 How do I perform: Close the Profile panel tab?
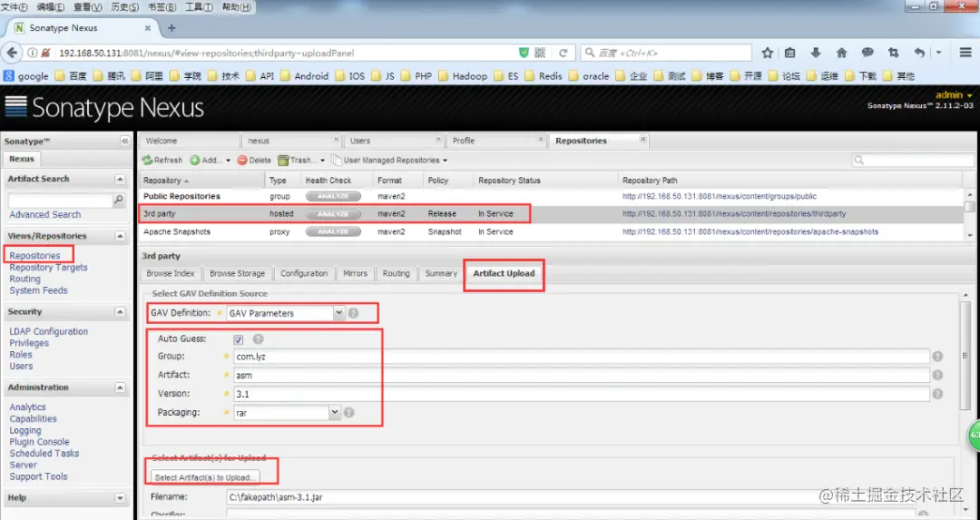pos(541,140)
